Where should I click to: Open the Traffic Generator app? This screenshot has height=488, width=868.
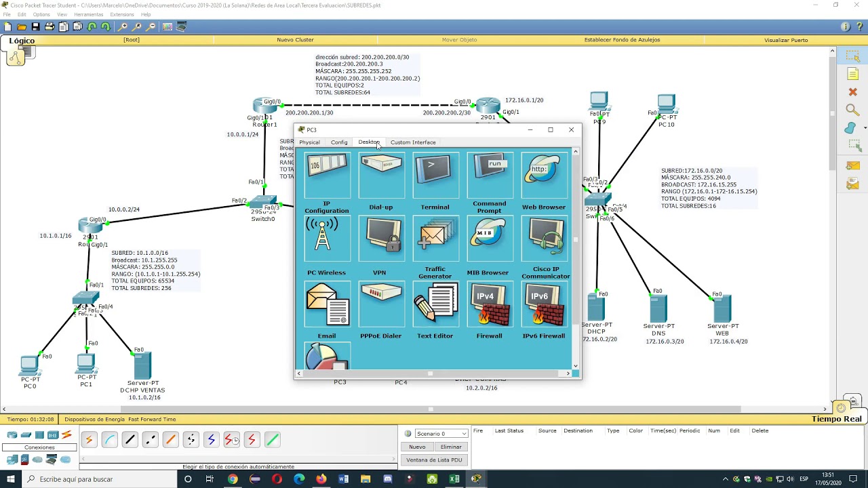tap(435, 239)
